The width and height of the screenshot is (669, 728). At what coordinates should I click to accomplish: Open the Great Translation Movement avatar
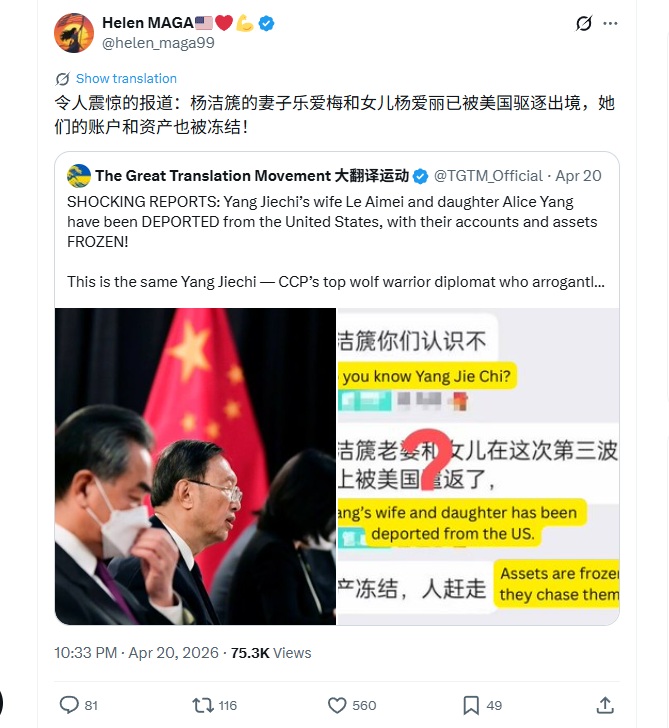pyautogui.click(x=79, y=176)
